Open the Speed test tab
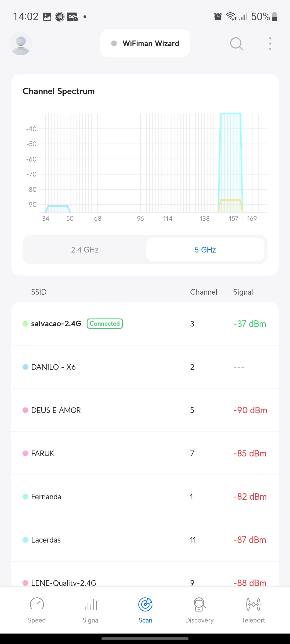The width and height of the screenshot is (290, 644). (37, 610)
